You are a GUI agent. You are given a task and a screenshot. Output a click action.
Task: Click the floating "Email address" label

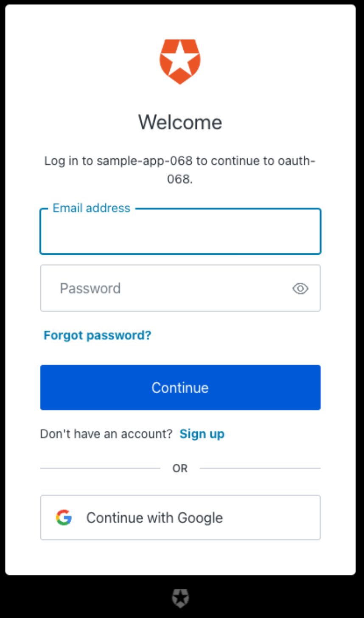[x=91, y=208]
